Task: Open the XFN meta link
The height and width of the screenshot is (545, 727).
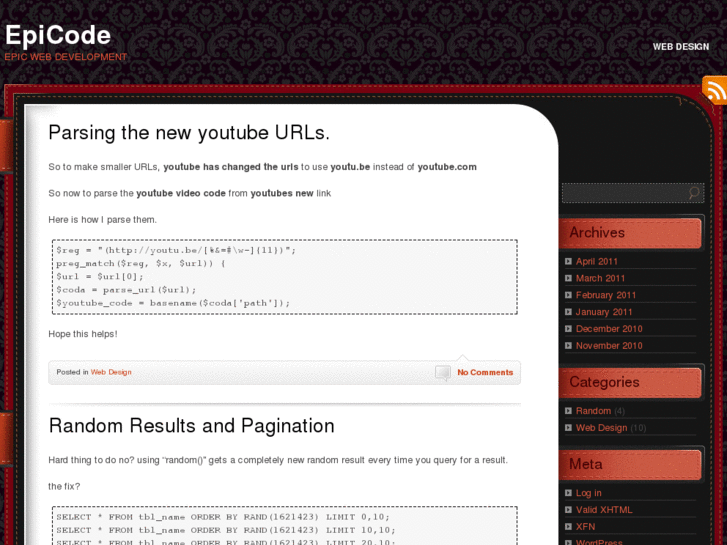Action: click(x=586, y=526)
